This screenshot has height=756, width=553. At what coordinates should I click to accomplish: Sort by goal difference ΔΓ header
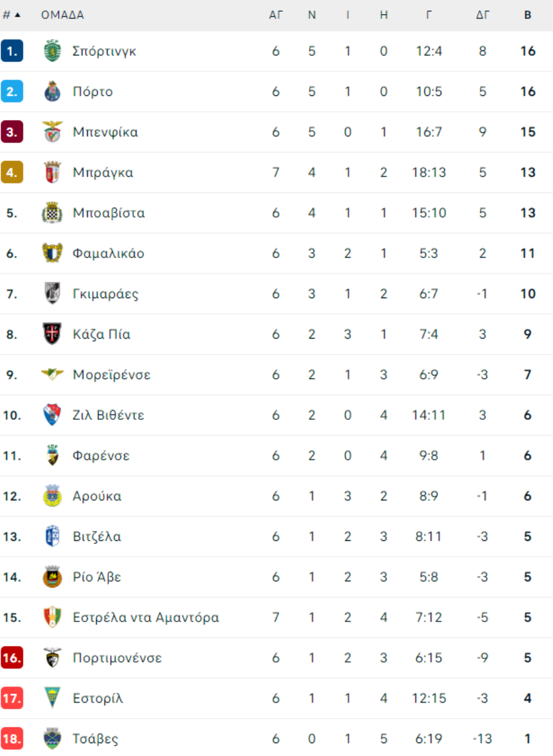[483, 15]
